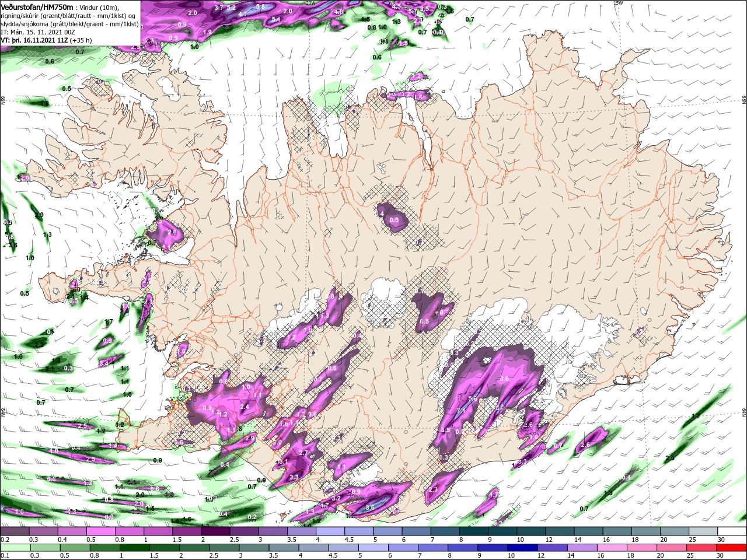This screenshot has width=747, height=560.
Task: Click the darkest green swatch between 1 and 1.5 in the lower legend
Action: pos(135,548)
